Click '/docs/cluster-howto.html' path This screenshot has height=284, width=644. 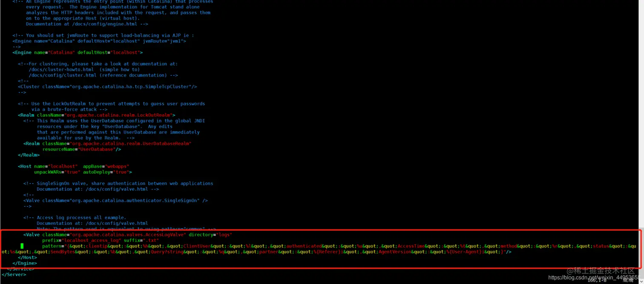pos(61,69)
